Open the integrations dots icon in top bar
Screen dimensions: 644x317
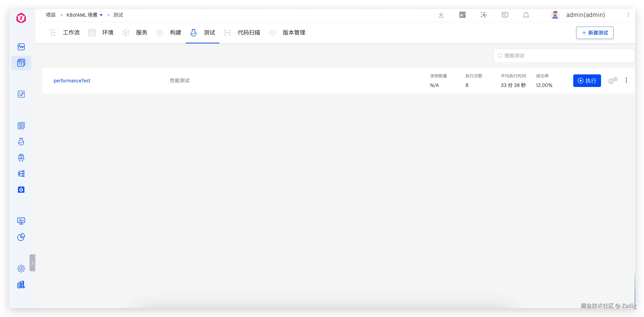coord(483,15)
